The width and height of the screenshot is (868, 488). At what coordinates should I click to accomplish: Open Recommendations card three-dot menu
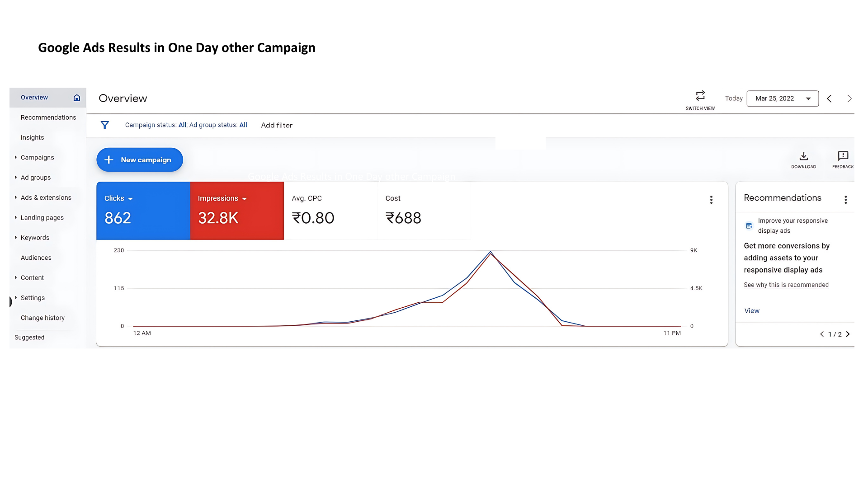845,200
